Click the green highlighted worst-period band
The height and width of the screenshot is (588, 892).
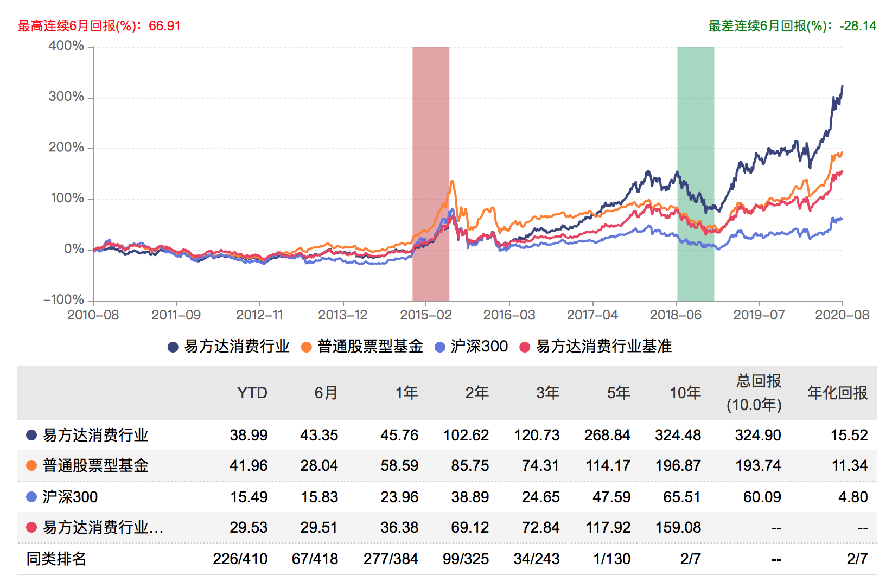(696, 174)
